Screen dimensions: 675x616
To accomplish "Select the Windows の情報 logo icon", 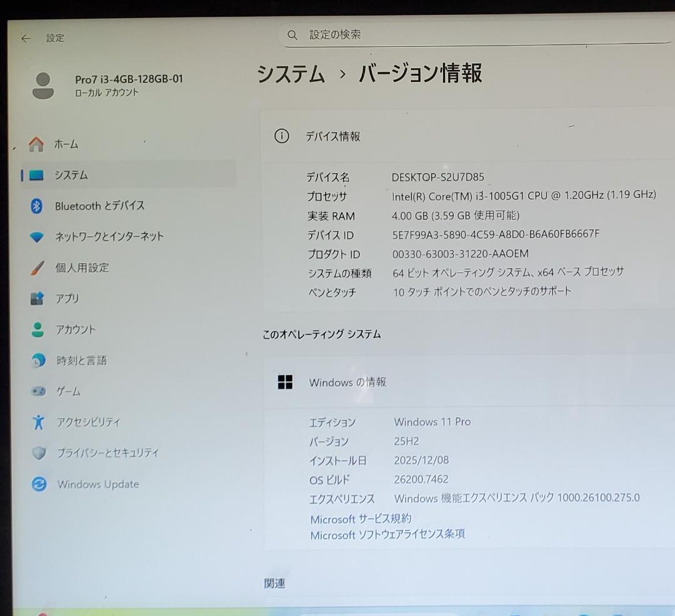I will 286,382.
